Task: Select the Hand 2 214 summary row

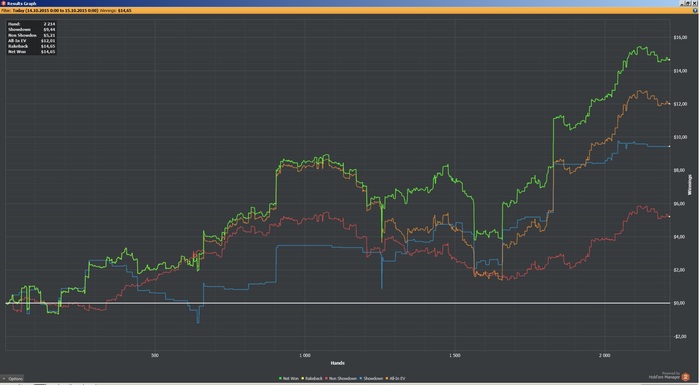Action: (31, 24)
